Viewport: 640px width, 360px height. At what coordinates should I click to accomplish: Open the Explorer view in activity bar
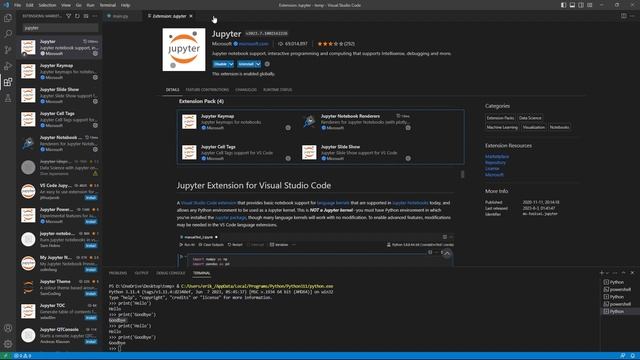point(8,18)
